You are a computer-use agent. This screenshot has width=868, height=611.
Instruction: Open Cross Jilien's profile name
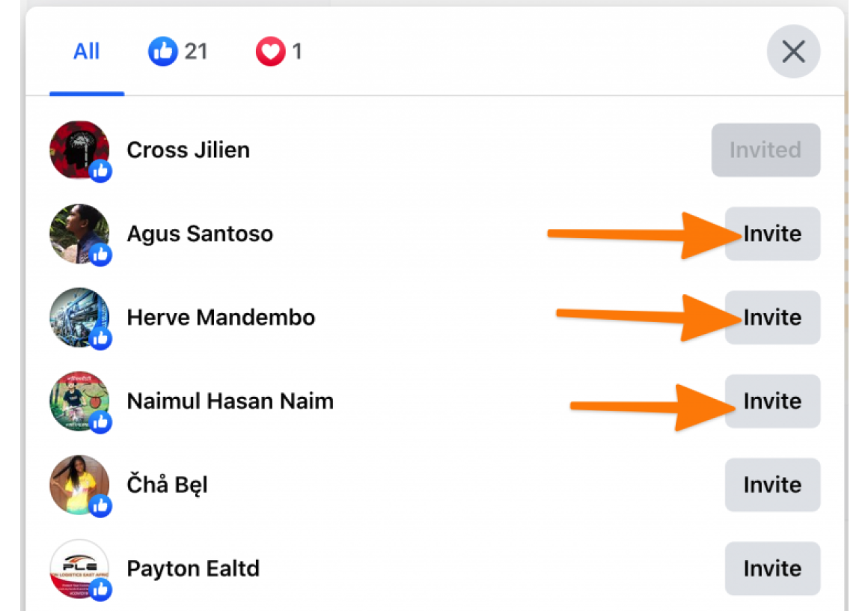(x=189, y=150)
